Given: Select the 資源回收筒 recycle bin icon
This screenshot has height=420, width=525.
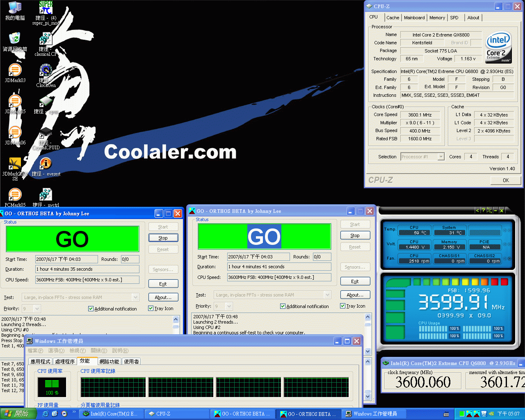Looking at the screenshot, I should [x=15, y=42].
